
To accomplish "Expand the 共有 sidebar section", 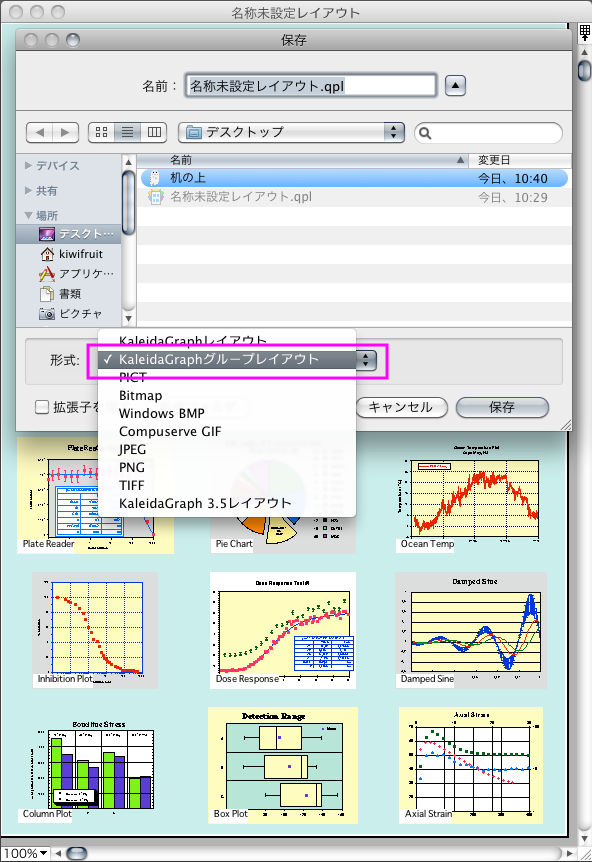I will tap(28, 191).
